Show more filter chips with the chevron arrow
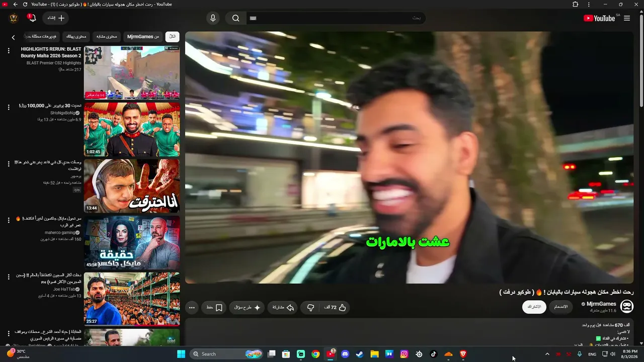This screenshot has width=644, height=362. [x=14, y=37]
